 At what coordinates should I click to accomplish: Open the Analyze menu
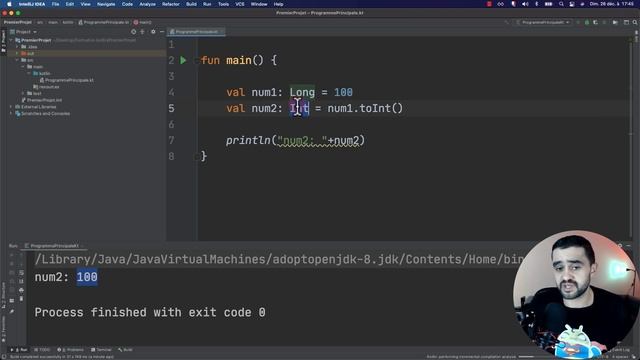click(x=147, y=4)
